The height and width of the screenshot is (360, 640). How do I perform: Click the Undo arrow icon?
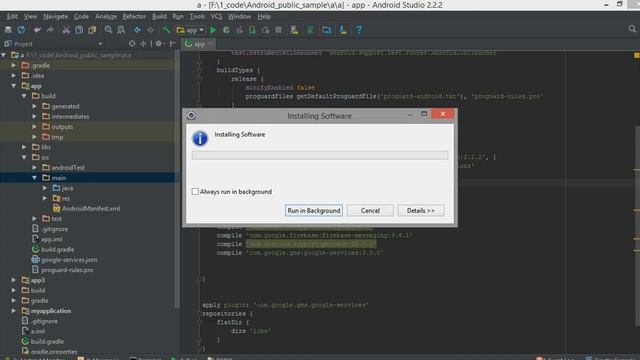tap(37, 30)
